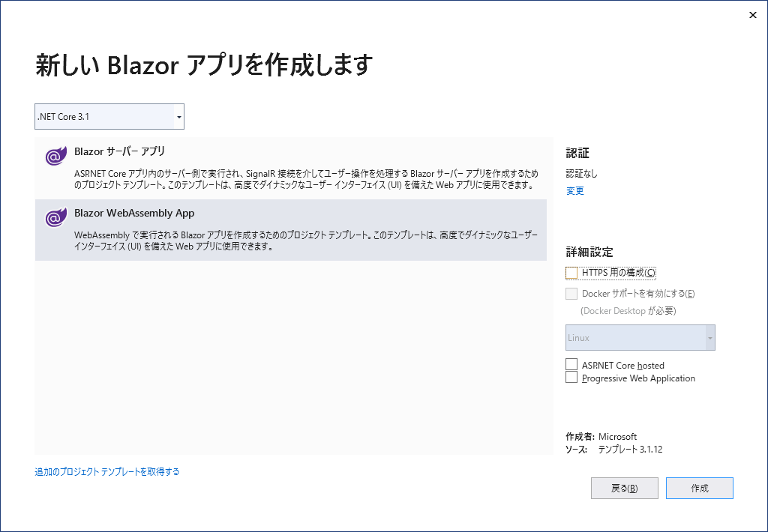Image resolution: width=768 pixels, height=532 pixels.
Task: Open the Linux OS dropdown
Action: click(x=640, y=338)
